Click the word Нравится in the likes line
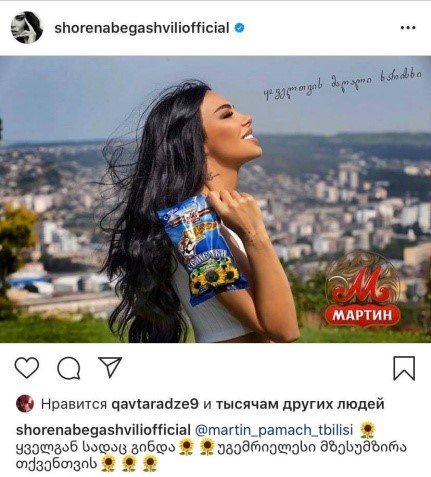Viewport: 431px width, 477px height. [x=74, y=404]
